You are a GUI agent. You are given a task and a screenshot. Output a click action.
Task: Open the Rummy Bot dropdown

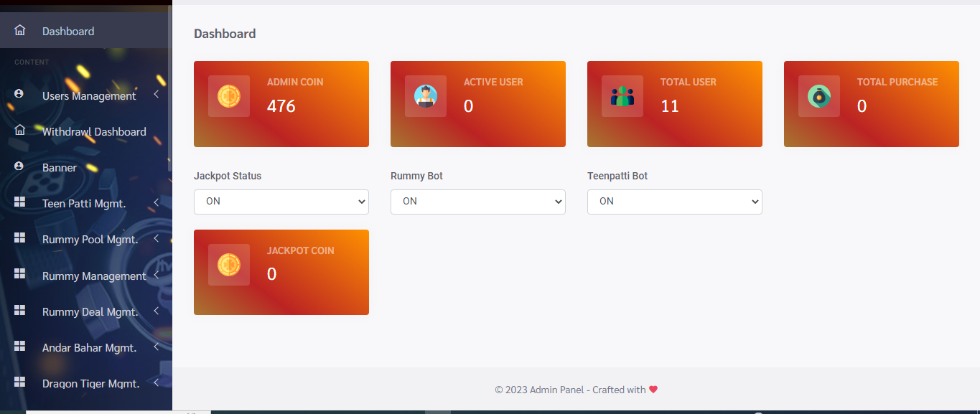pos(477,202)
